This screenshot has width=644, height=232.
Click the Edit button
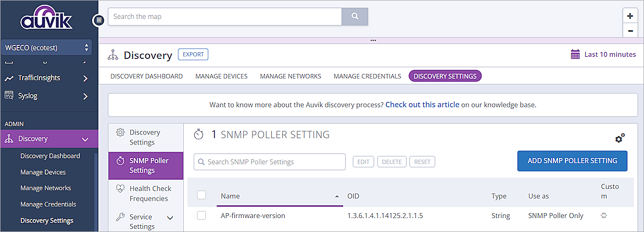(363, 162)
